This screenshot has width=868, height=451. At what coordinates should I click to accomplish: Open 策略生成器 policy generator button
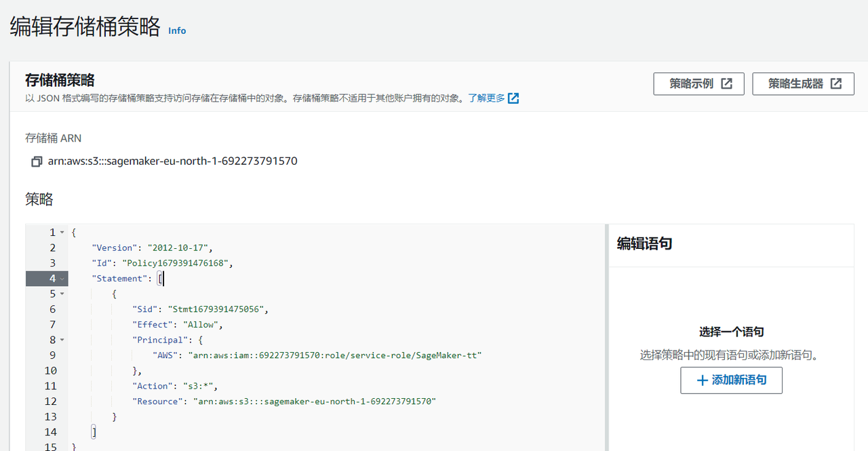pyautogui.click(x=803, y=83)
